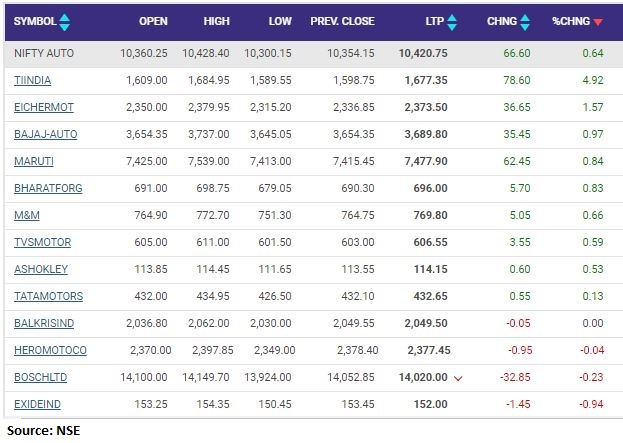The image size is (623, 443).
Task: Sort table by SYMBOL arrows icon
Action: [x=65, y=21]
